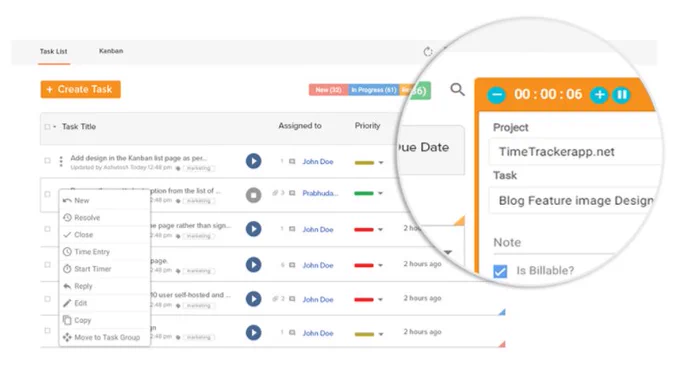The height and width of the screenshot is (379, 680).
Task: Choose Edit from the context menu
Action: (x=105, y=303)
